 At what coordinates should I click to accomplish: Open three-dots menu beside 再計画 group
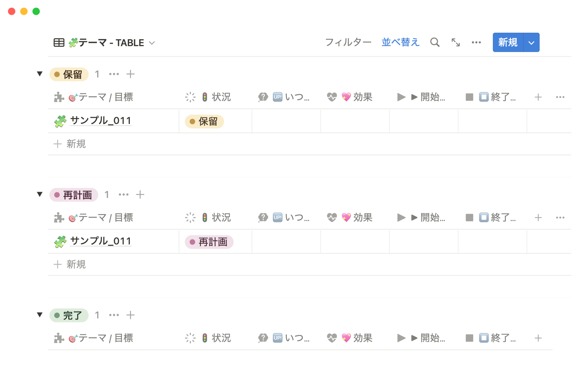point(123,195)
